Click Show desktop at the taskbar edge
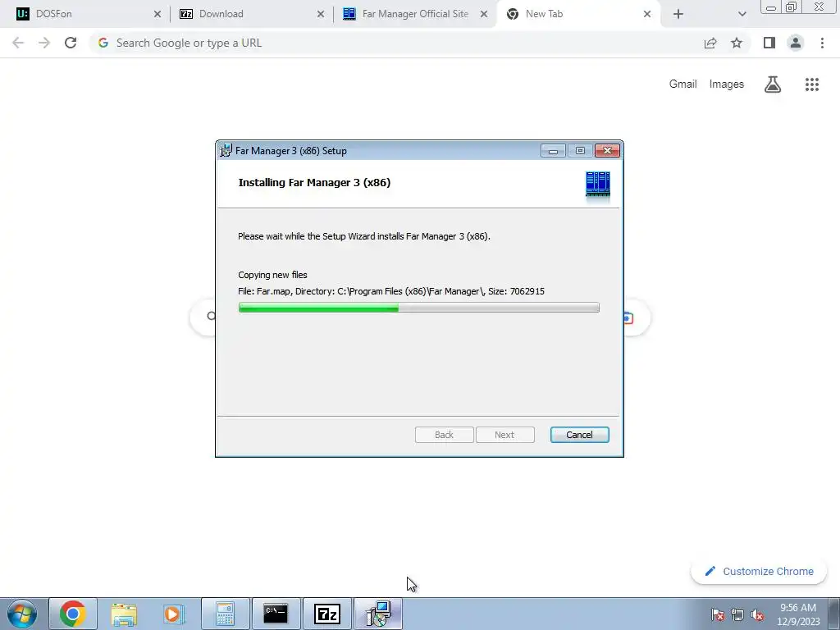This screenshot has height=630, width=840. (x=834, y=614)
